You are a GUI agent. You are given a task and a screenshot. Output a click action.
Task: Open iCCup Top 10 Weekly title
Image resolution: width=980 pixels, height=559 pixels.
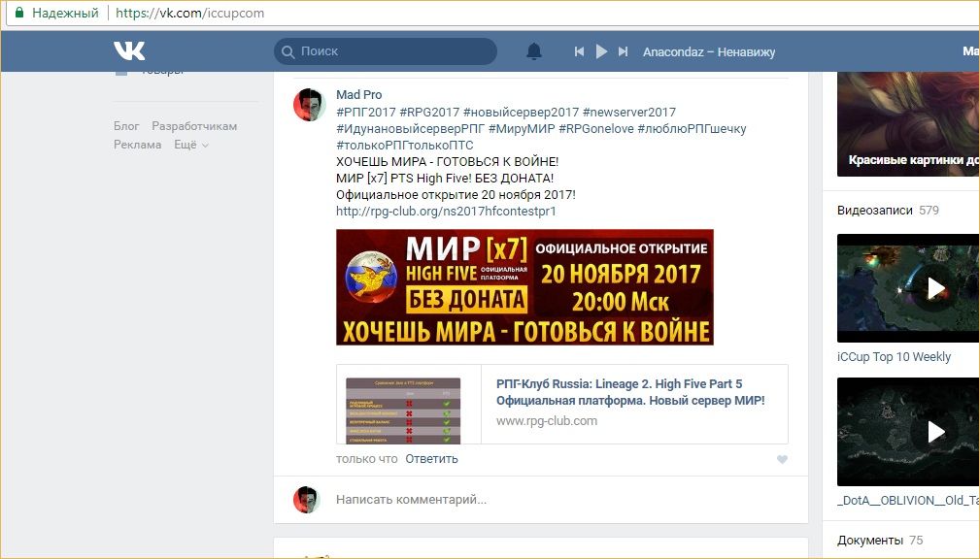(x=894, y=356)
